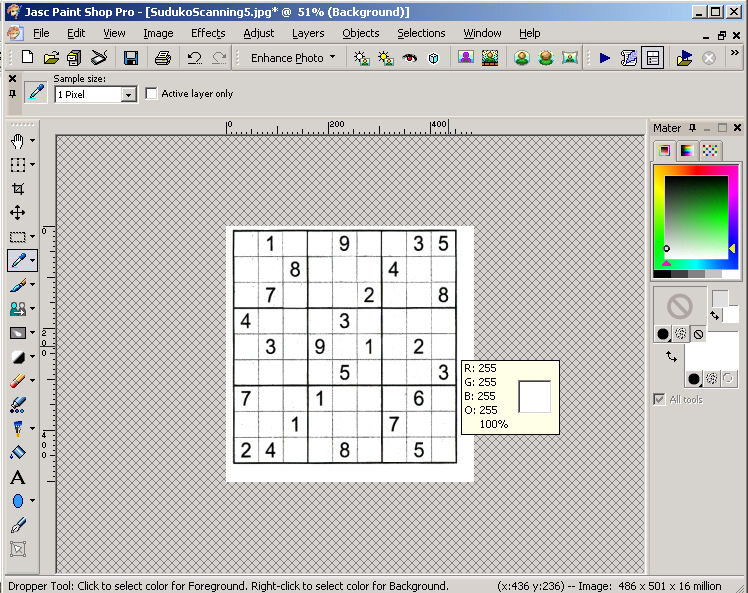
Task: Enable the Active layer only checkbox
Action: pyautogui.click(x=152, y=94)
